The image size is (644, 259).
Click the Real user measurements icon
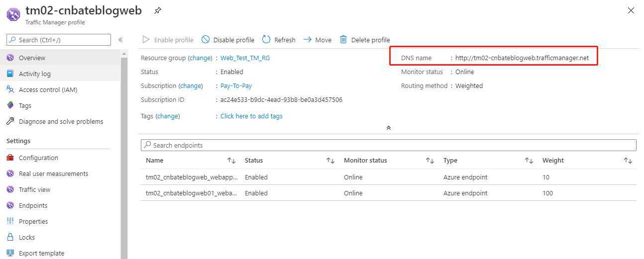pos(10,173)
